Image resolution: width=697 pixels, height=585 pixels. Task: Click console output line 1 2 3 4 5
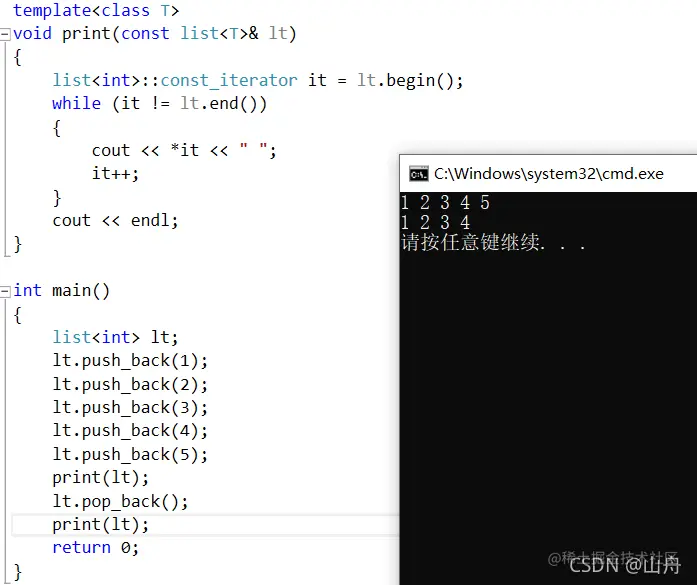[445, 203]
